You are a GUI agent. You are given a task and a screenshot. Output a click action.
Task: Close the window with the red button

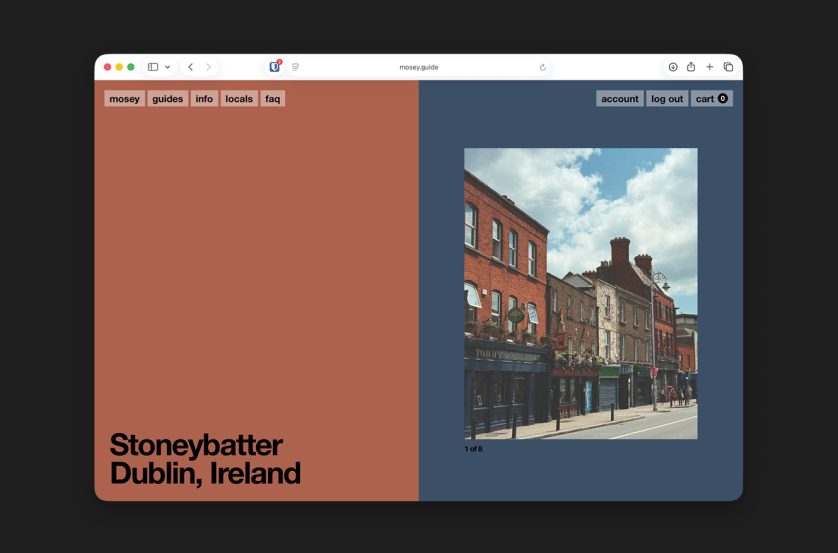click(107, 67)
